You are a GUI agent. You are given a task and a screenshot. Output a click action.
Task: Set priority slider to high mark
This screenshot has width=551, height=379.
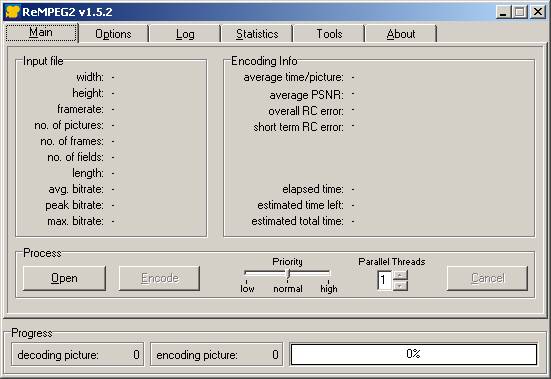tap(328, 273)
